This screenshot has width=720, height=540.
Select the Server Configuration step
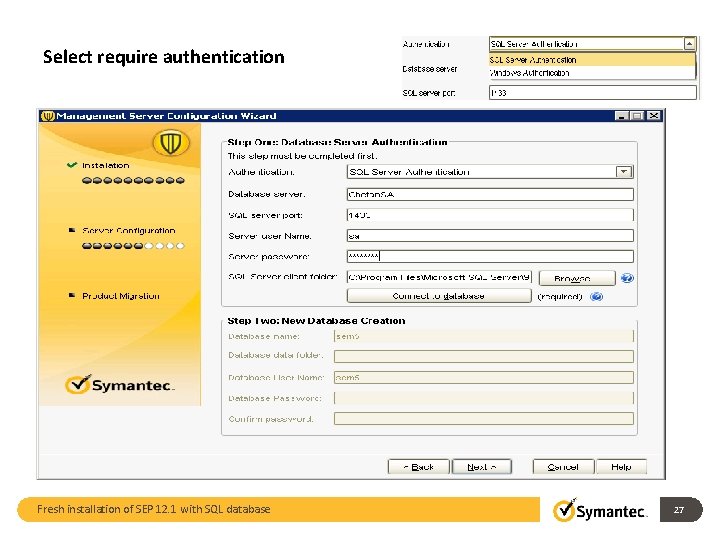(129, 231)
